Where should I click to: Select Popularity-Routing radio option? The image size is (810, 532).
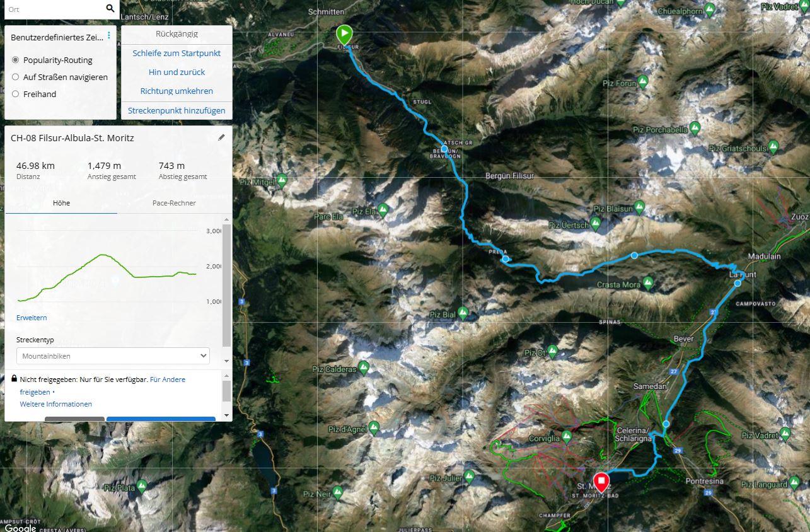pos(16,60)
